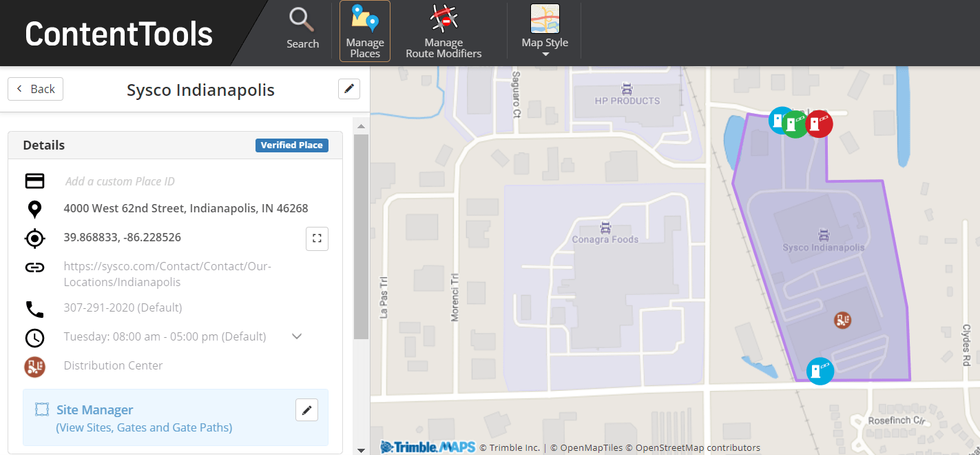This screenshot has width=980, height=455.
Task: Click Tuesday 08:00 am - 05:00 pm hours
Action: pyautogui.click(x=165, y=336)
